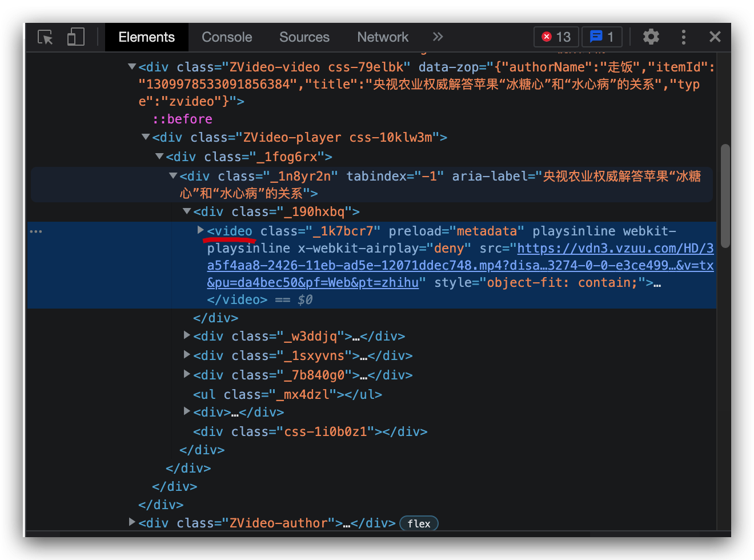
Task: Collapse the _1fog6rx div node
Action: [159, 157]
